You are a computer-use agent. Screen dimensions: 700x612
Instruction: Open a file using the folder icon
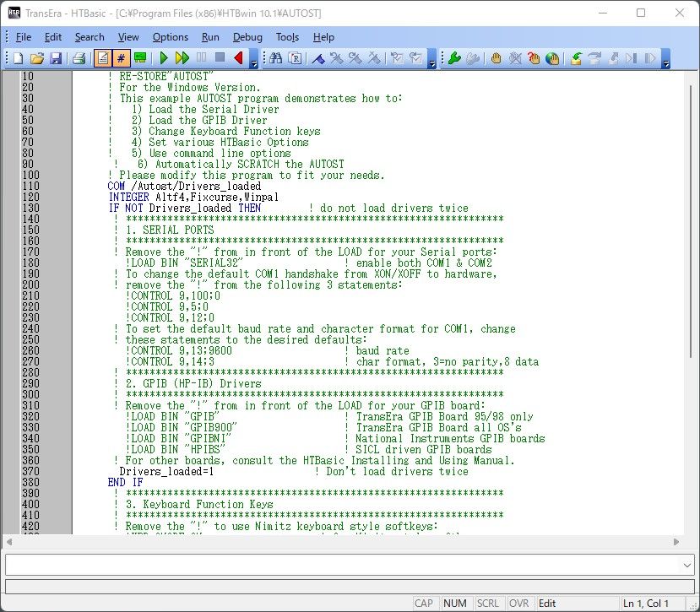[x=37, y=58]
